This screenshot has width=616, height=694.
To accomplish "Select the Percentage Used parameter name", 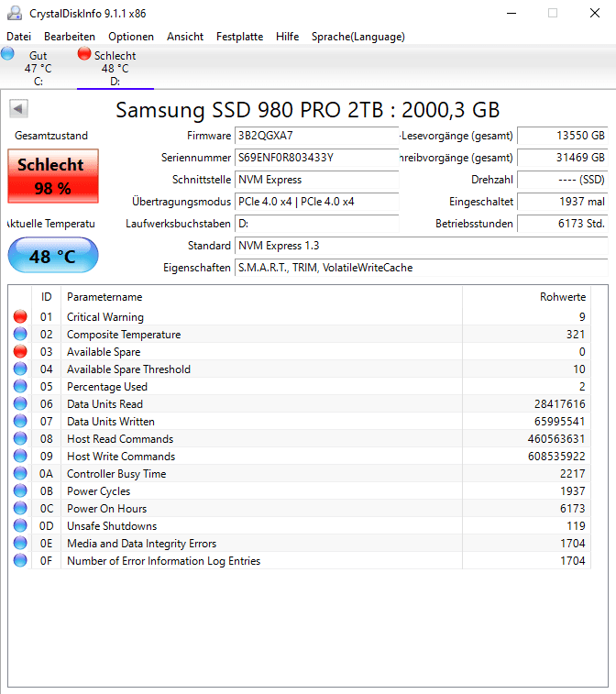I will pos(107,387).
